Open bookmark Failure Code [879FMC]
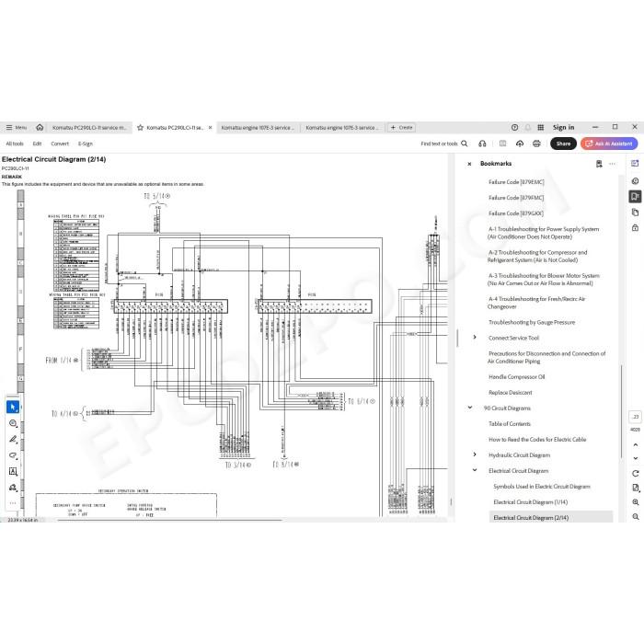Viewport: 644px width, 644px height. coord(516,198)
